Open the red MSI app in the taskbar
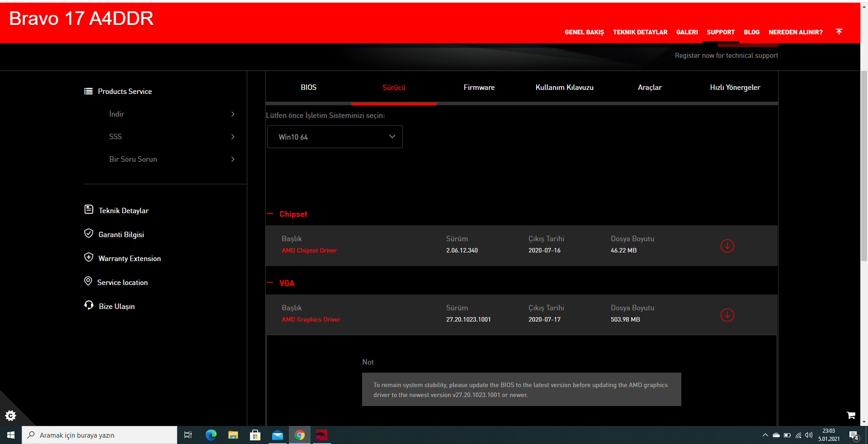 (x=321, y=435)
